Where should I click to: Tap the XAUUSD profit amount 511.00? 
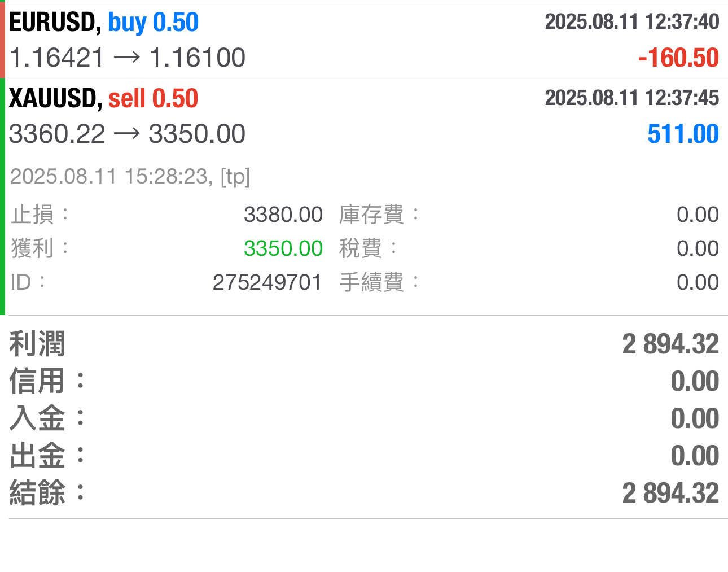click(683, 134)
